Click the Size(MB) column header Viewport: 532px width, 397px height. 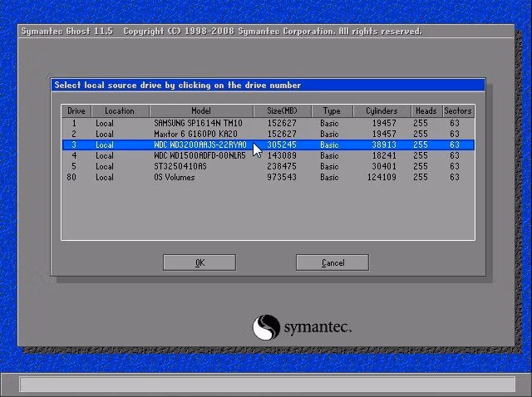tap(282, 110)
